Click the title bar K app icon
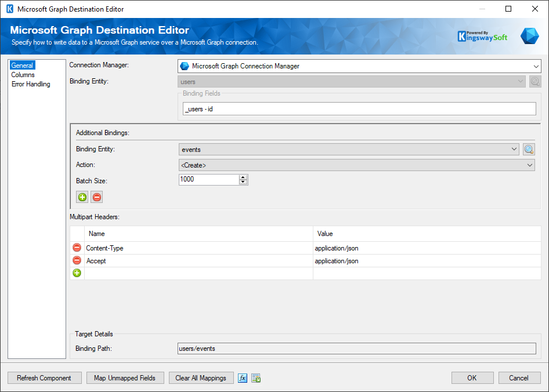This screenshot has height=392, width=549. 10,9
